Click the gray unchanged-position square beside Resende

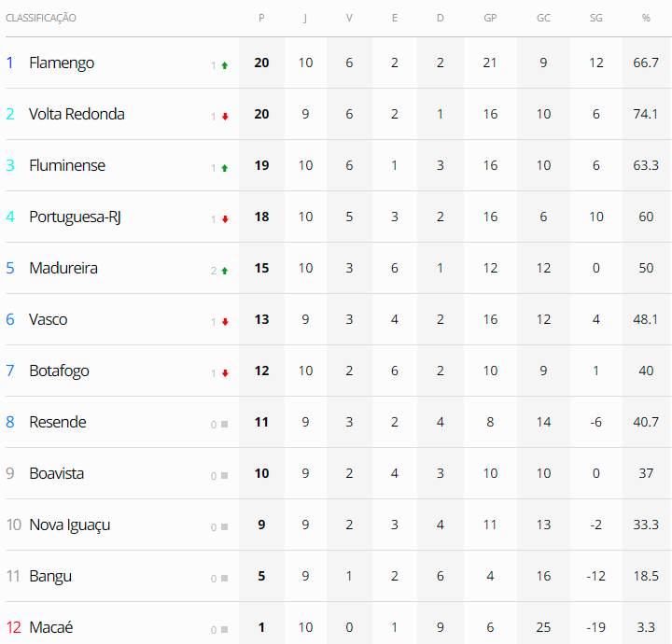click(224, 425)
